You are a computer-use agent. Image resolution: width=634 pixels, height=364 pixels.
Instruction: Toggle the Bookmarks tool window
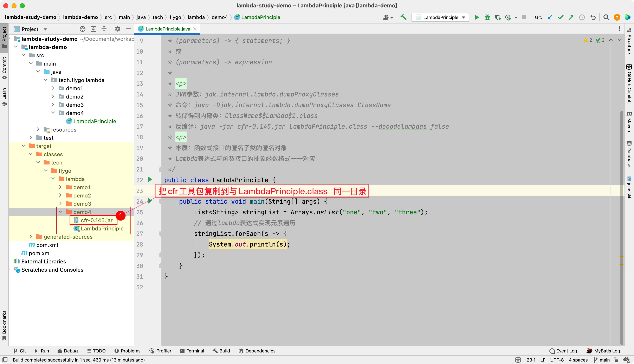[x=4, y=325]
